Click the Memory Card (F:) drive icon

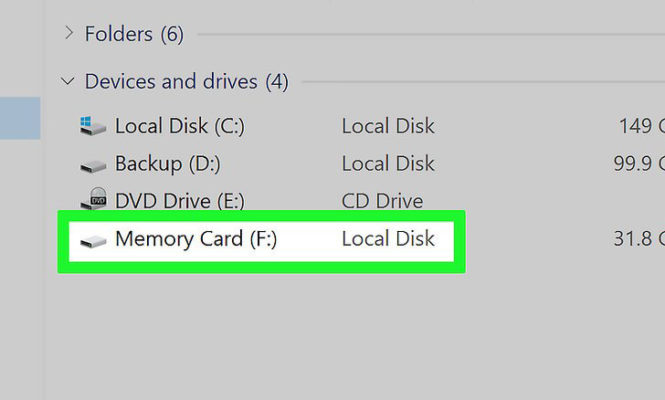93,240
